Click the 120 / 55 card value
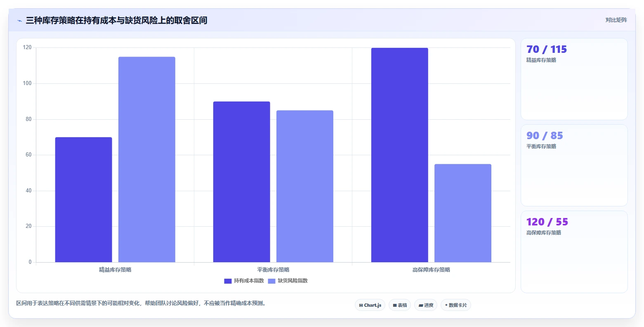644x327 pixels. [547, 222]
